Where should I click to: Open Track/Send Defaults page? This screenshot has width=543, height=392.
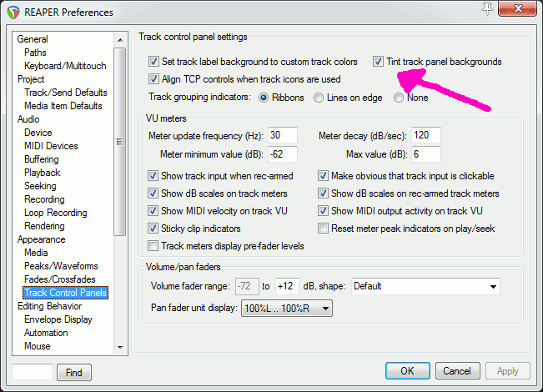tap(65, 93)
